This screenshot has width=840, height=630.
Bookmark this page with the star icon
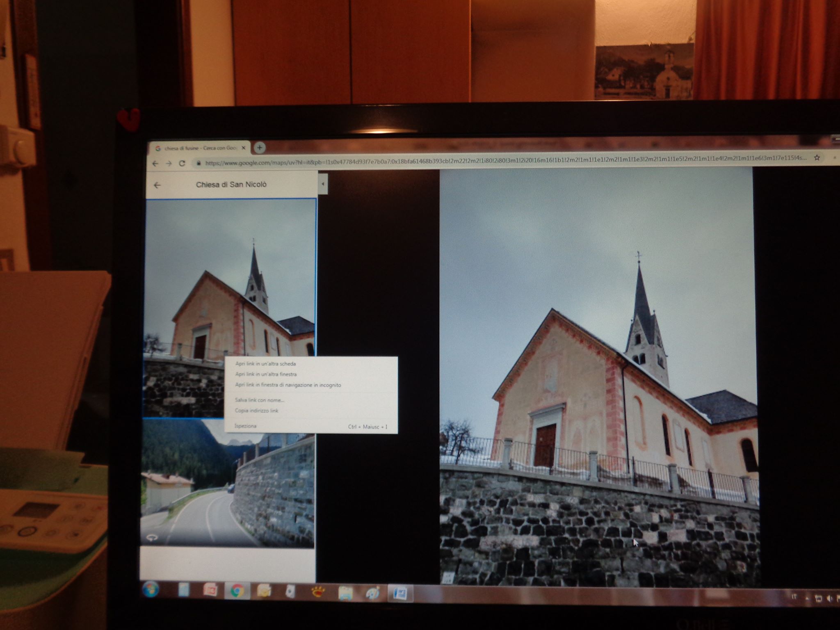click(x=817, y=157)
